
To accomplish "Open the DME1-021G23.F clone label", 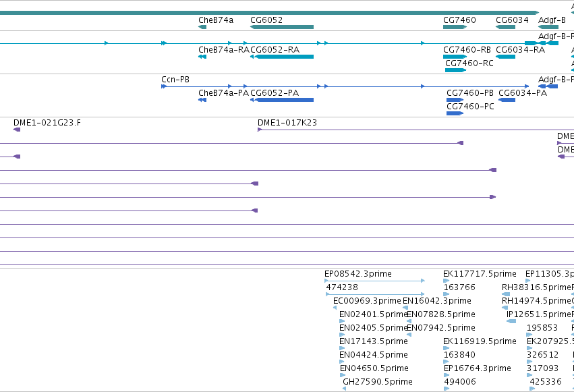I will click(x=47, y=123).
